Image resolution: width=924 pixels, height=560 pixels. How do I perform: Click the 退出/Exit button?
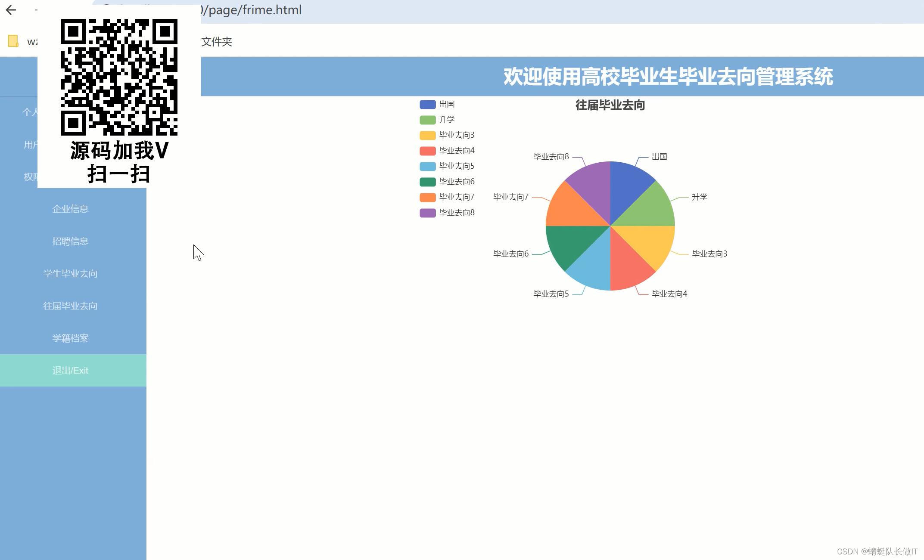pyautogui.click(x=70, y=371)
